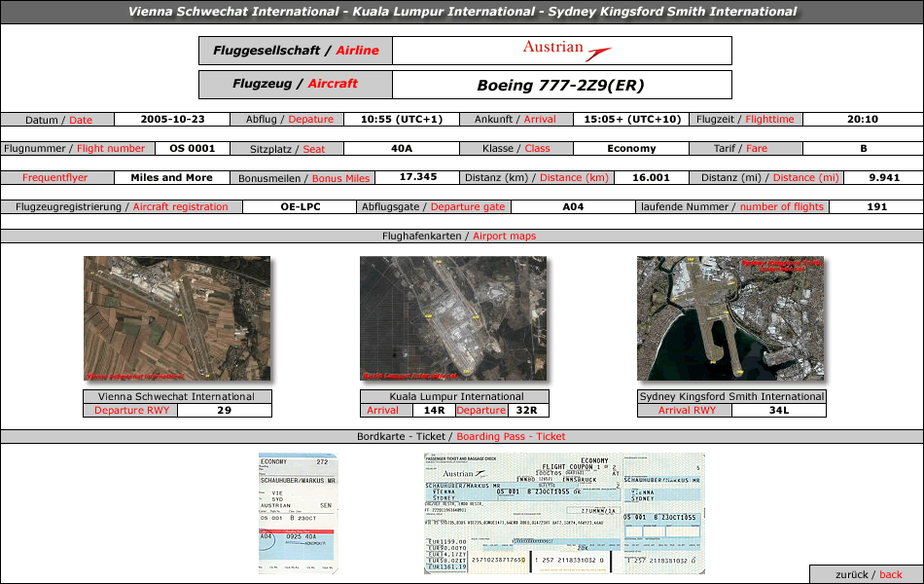Click the seat 40A value

[402, 149]
